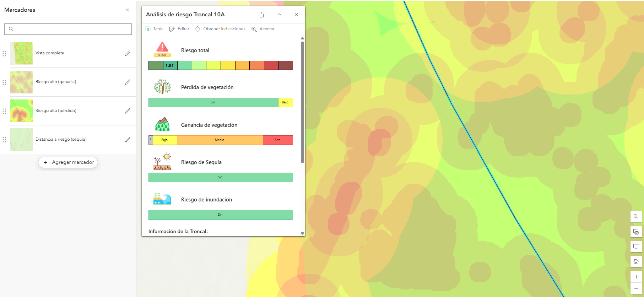Select the Distancia a riesgo (sequía) label

[x=61, y=139]
